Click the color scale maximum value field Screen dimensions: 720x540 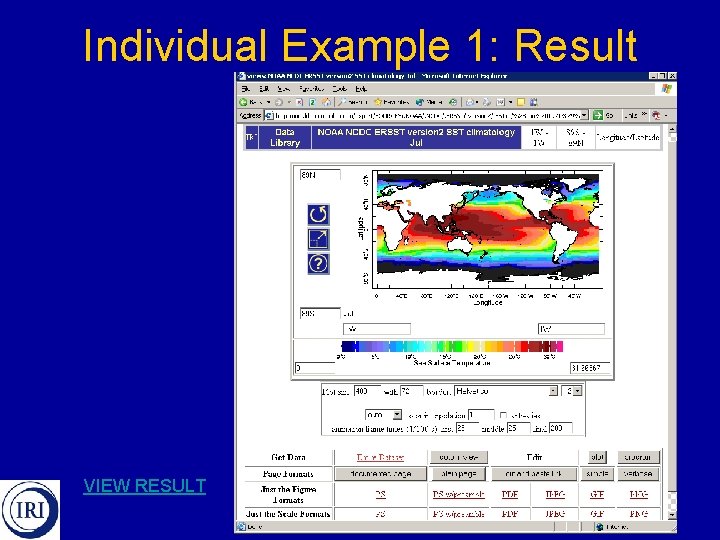[x=590, y=368]
